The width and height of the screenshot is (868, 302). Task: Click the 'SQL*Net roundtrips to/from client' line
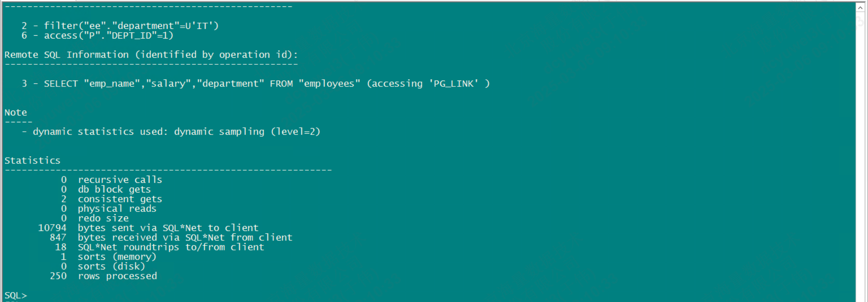171,247
